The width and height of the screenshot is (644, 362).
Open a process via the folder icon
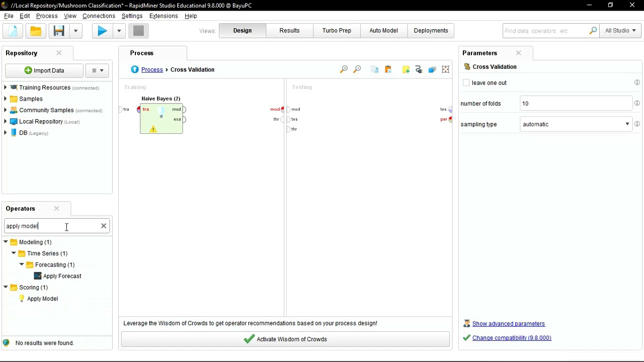(x=36, y=31)
